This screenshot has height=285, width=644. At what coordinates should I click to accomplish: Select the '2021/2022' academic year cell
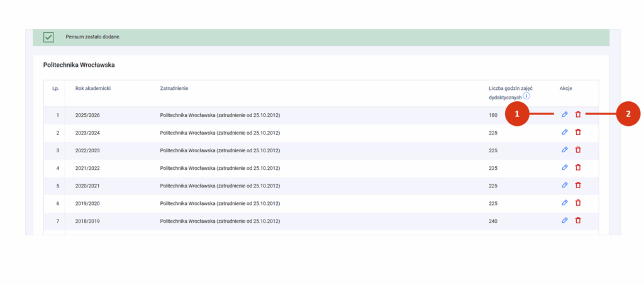pyautogui.click(x=87, y=169)
